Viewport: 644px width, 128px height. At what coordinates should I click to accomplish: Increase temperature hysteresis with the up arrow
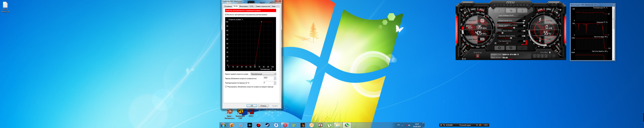click(275, 82)
